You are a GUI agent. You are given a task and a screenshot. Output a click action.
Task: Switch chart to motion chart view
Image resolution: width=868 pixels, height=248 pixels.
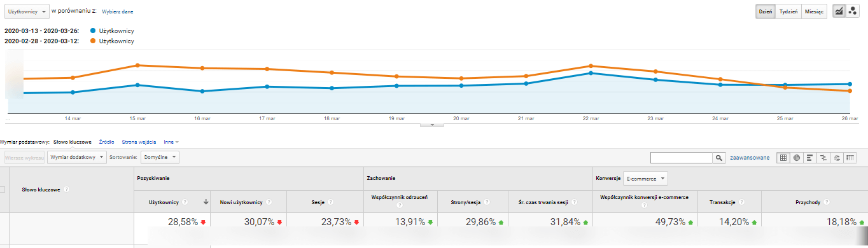click(x=852, y=11)
